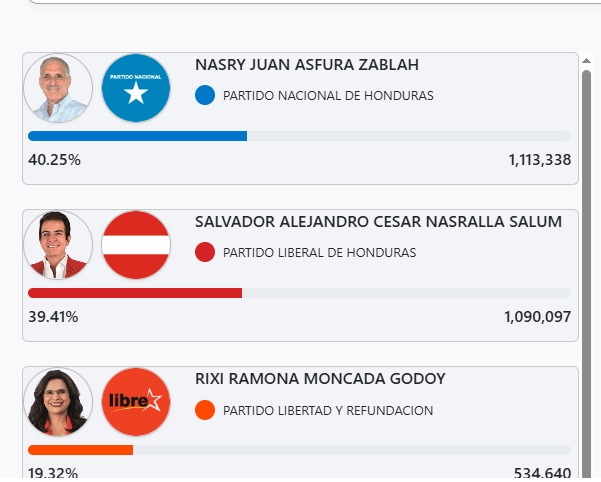
Task: Click the Partido Nacional star logo
Action: click(136, 88)
